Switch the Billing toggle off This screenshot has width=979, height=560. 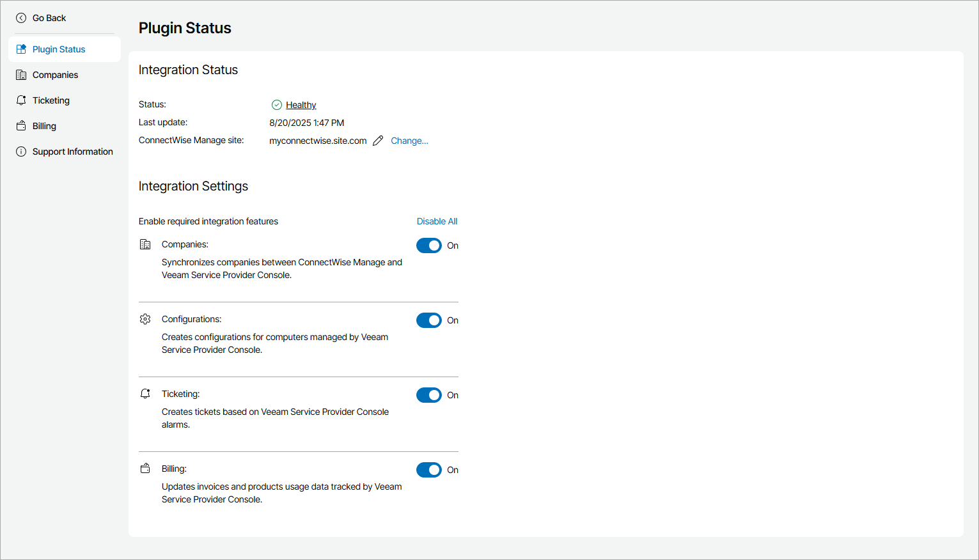point(428,470)
